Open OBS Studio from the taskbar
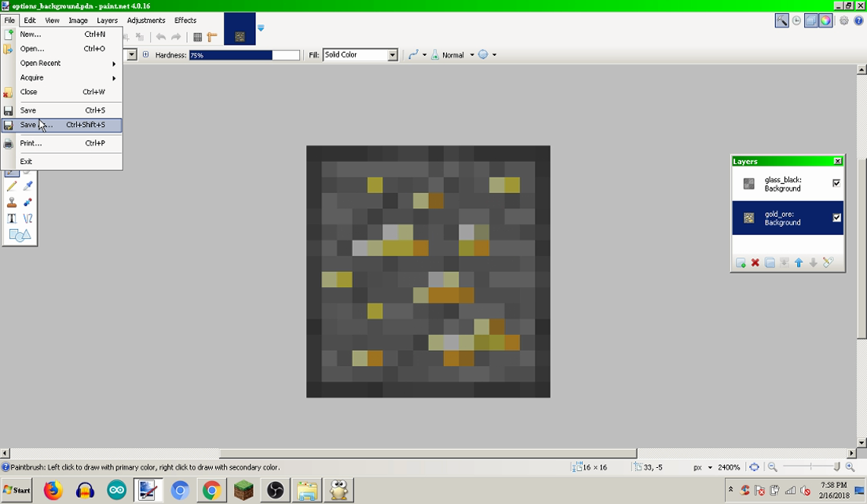 276,490
